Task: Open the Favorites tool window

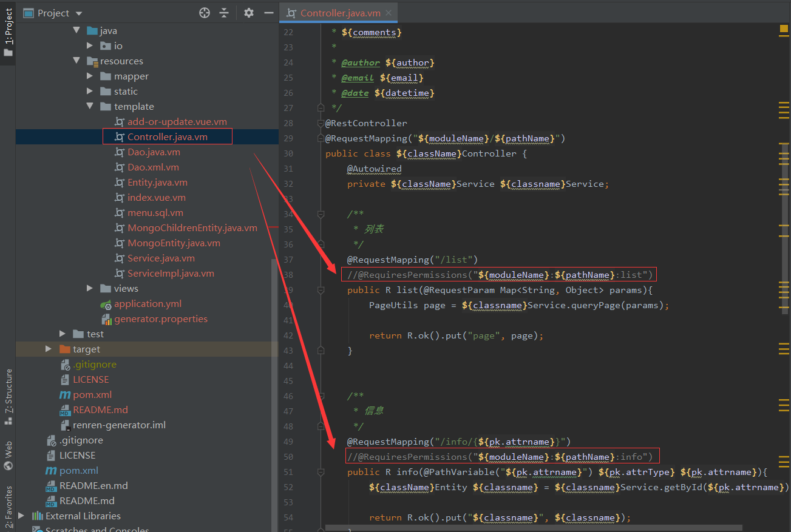Action: coord(8,507)
